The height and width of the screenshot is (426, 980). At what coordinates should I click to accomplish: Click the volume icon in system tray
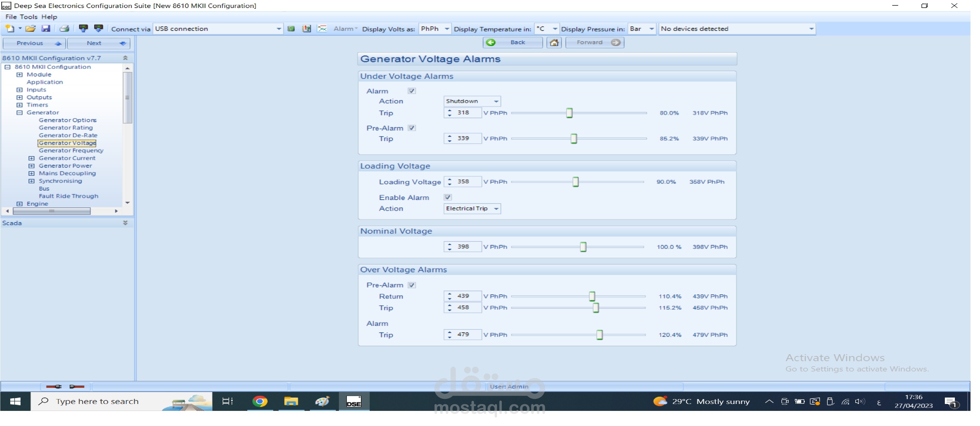[x=860, y=401]
